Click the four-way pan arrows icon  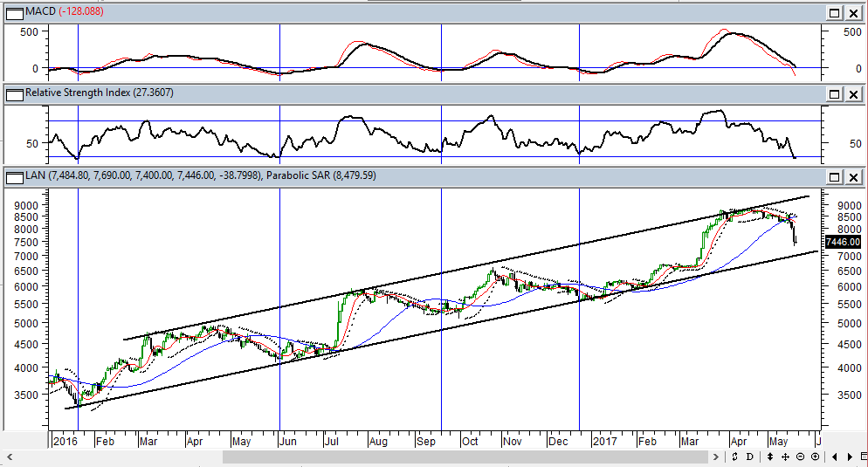(785, 457)
